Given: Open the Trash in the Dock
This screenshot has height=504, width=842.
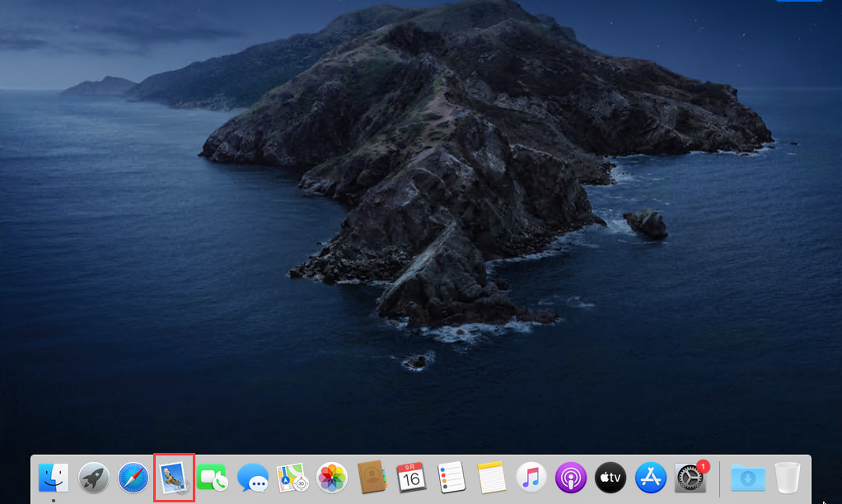Looking at the screenshot, I should coord(788,477).
